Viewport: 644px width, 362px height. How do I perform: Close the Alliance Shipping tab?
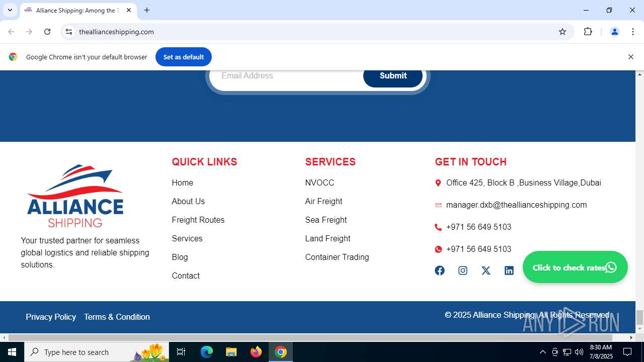coord(129,10)
